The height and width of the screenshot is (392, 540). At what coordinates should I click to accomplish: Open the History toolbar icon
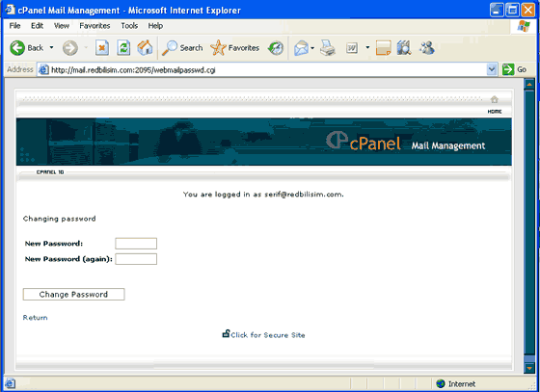coord(276,48)
